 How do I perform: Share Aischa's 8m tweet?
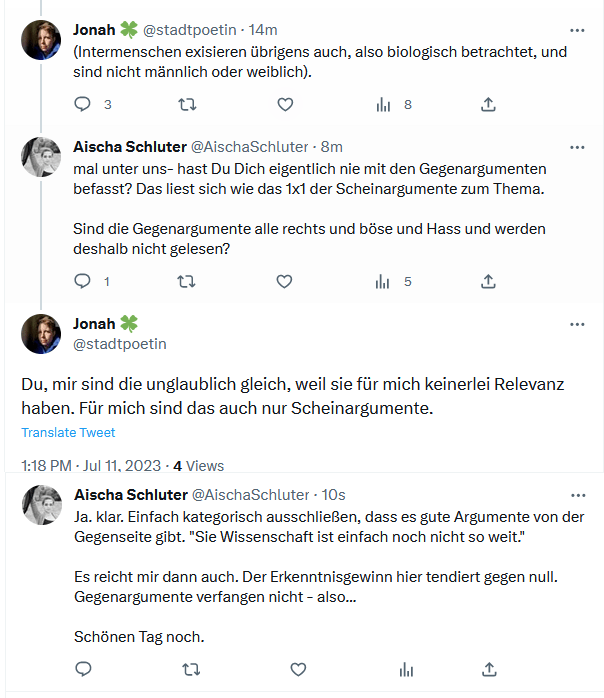click(x=488, y=282)
